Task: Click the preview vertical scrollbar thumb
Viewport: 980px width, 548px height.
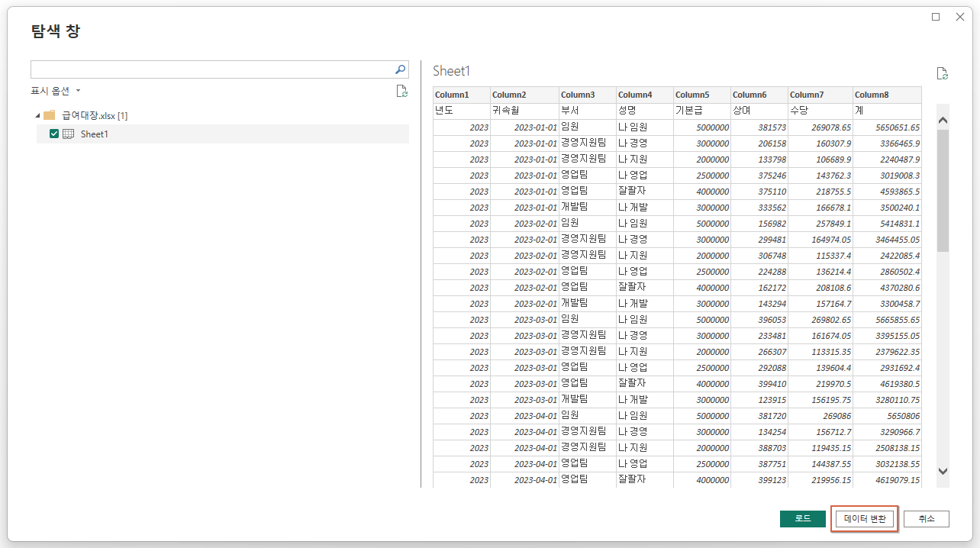Action: [x=943, y=191]
